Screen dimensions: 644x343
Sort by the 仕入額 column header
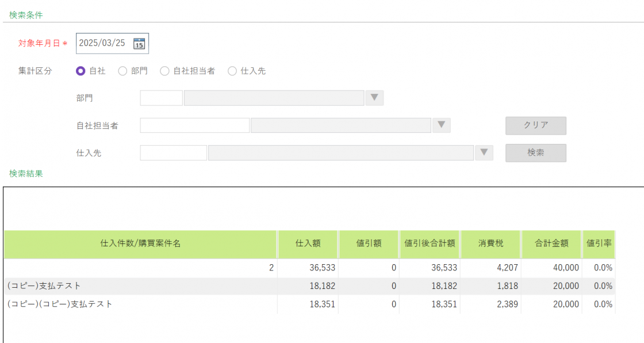[308, 244]
